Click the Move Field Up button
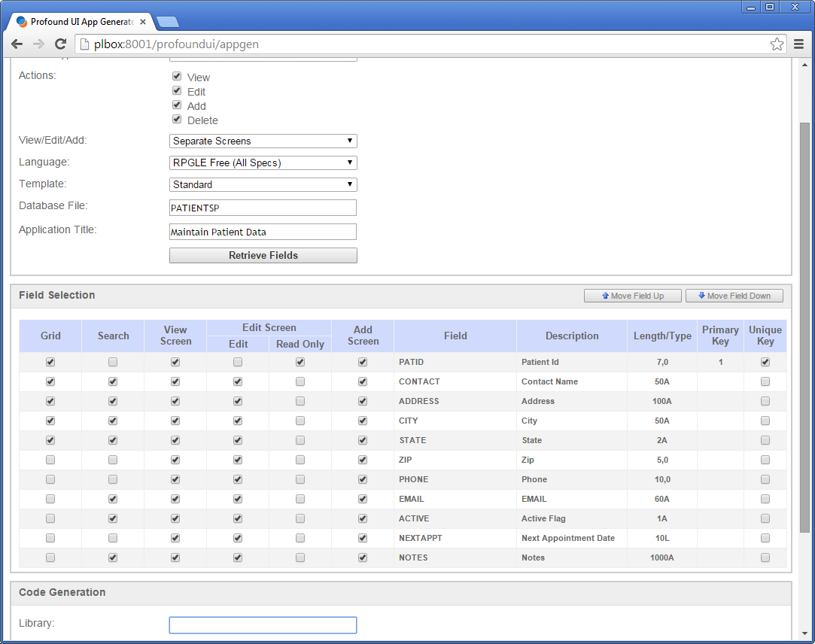The width and height of the screenshot is (815, 644). [632, 296]
